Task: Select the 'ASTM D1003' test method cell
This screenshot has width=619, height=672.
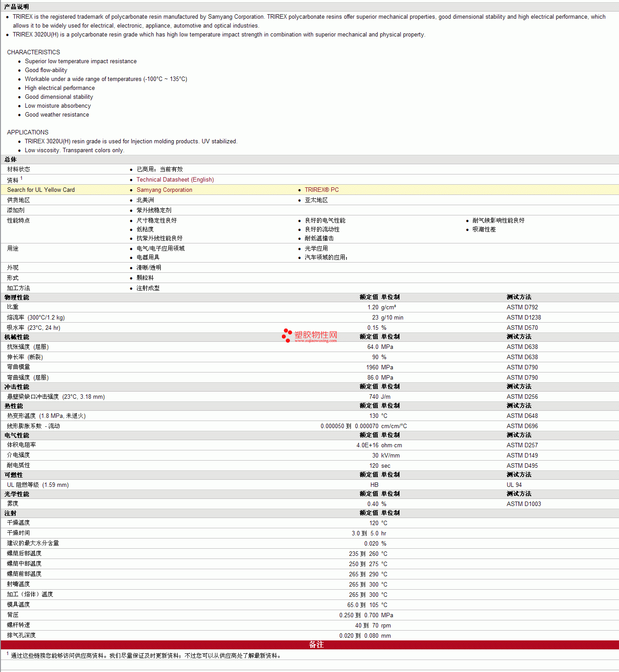Action: pos(524,504)
